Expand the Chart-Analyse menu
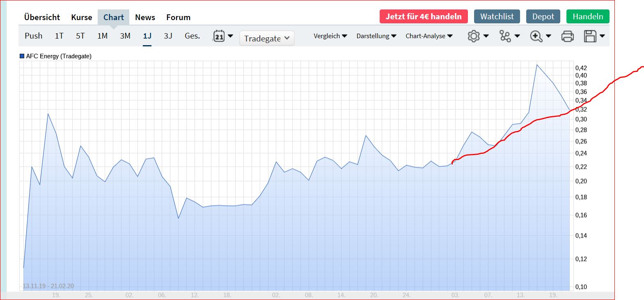 429,36
